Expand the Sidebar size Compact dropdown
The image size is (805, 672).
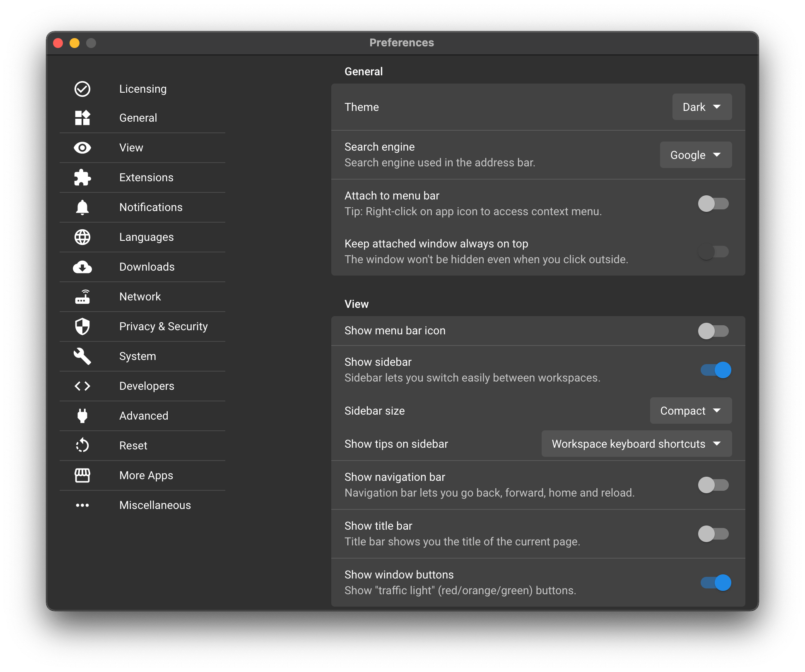point(691,411)
